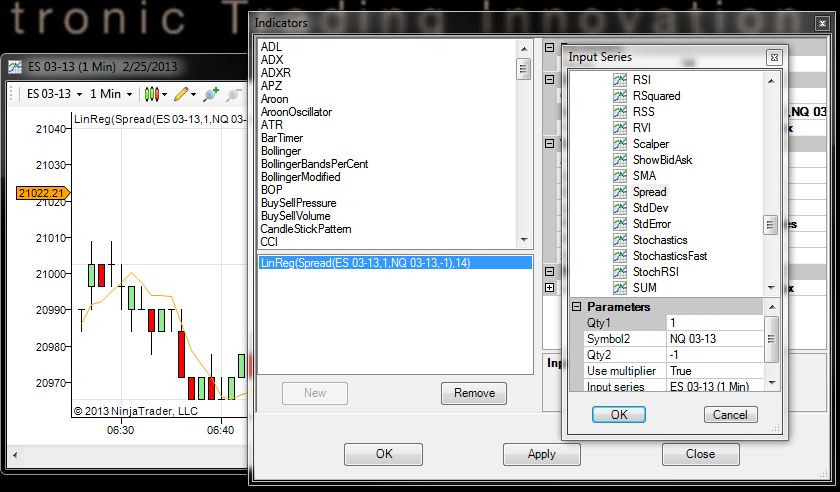
Task: Edit the Qty1 value field
Action: tap(715, 323)
